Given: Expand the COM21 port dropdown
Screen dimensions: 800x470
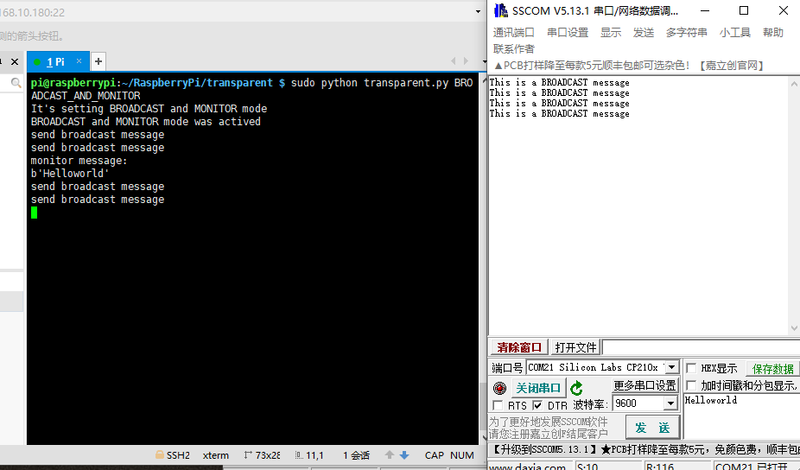Looking at the screenshot, I should click(672, 367).
